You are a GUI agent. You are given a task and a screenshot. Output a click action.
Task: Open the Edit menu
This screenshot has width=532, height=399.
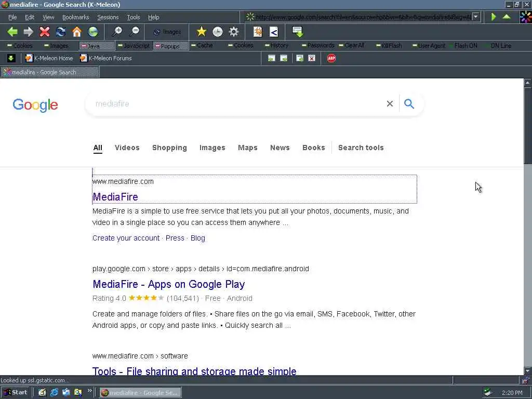click(30, 17)
